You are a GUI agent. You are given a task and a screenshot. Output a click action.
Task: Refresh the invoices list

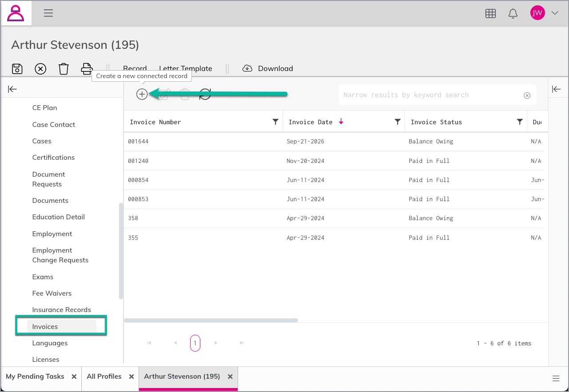coord(205,94)
